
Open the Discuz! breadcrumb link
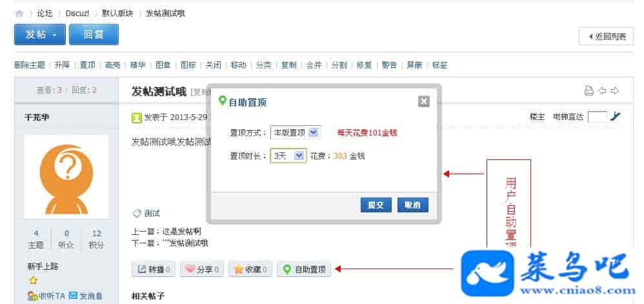click(77, 14)
